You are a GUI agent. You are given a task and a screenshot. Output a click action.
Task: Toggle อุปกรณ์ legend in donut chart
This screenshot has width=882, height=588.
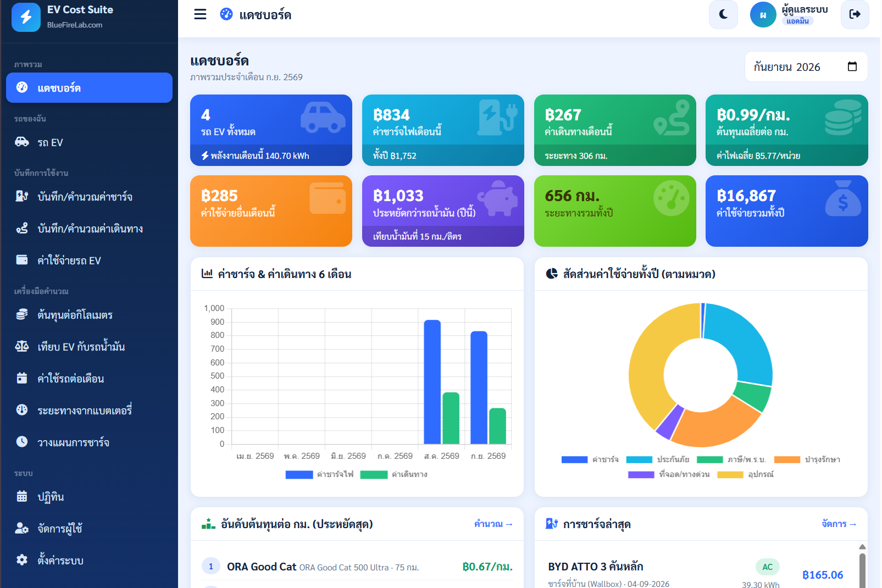coord(746,474)
